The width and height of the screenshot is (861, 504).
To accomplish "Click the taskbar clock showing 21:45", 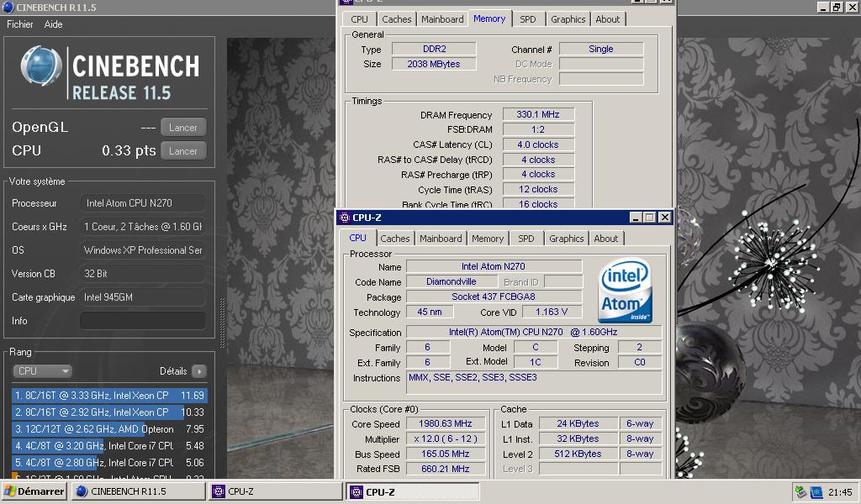I will pyautogui.click(x=840, y=492).
